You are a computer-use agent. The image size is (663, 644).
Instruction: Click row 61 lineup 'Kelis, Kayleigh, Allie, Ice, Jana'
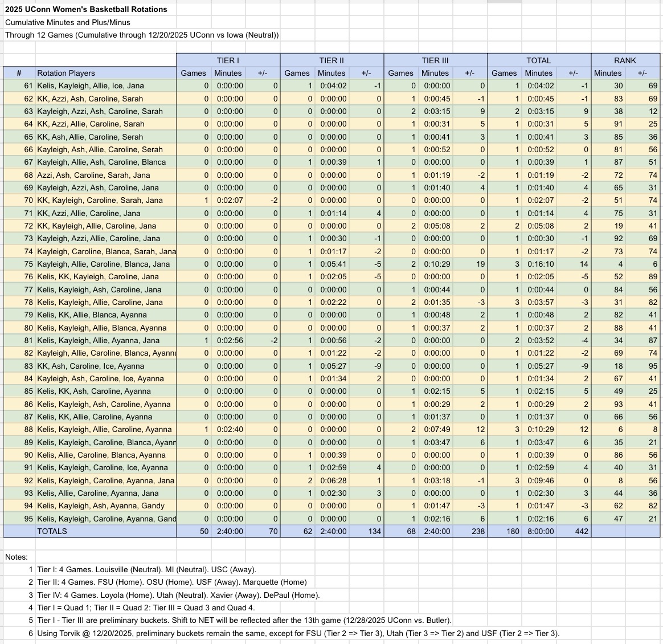coord(91,86)
